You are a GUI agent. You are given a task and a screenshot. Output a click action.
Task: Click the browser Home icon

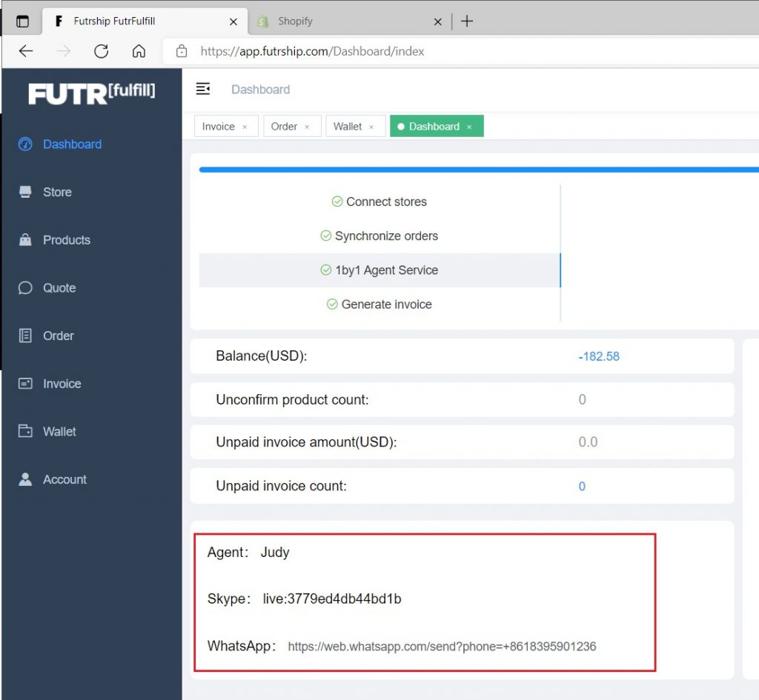139,51
